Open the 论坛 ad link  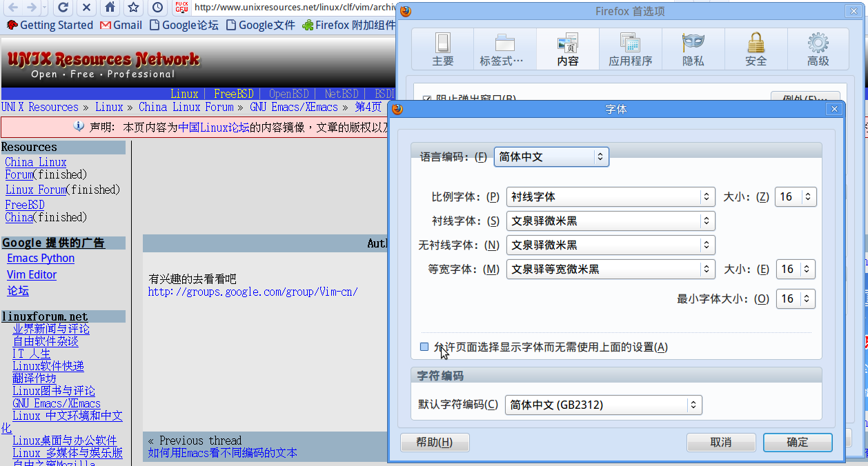(18, 291)
